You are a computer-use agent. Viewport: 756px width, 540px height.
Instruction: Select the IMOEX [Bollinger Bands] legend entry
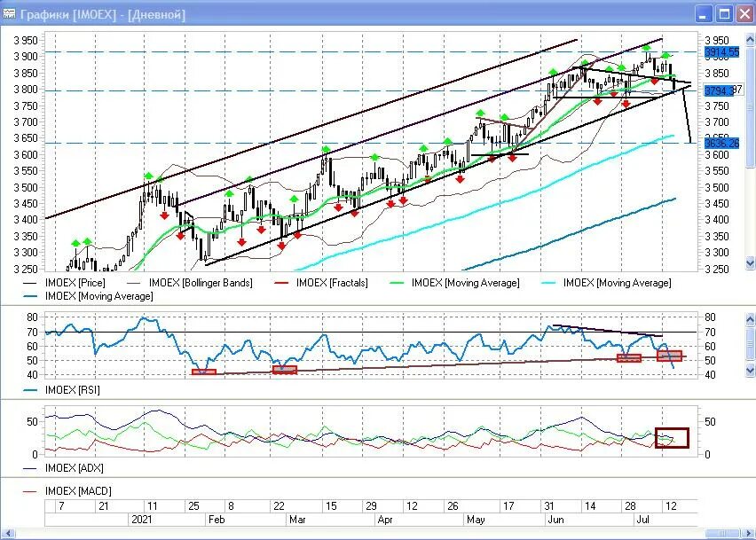point(190,283)
